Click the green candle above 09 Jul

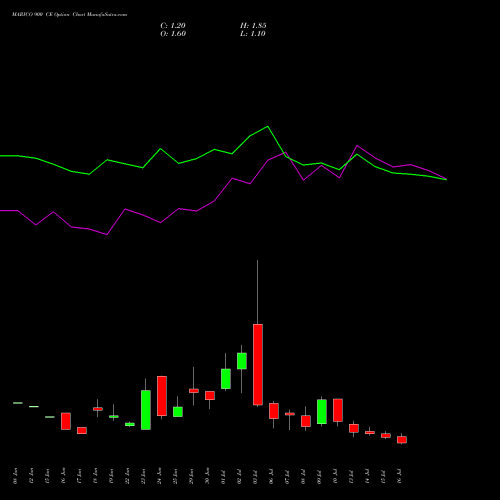322,411
